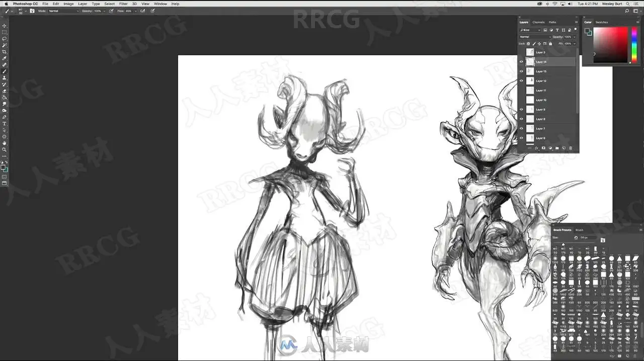644x361 pixels.
Task: Toggle lock transparent pixels
Action: click(x=528, y=44)
